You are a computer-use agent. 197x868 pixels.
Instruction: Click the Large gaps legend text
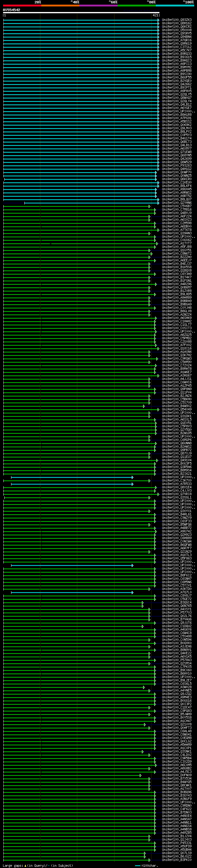38,865
